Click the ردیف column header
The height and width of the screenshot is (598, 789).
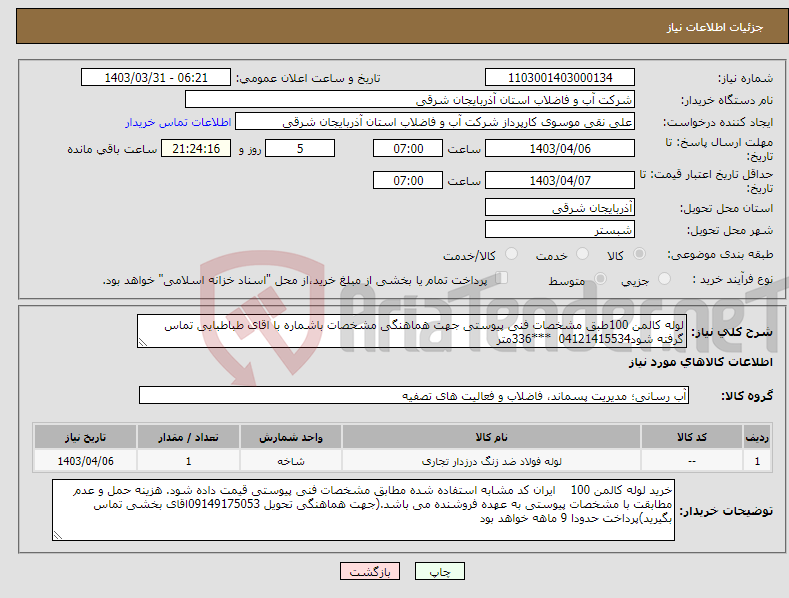point(757,437)
